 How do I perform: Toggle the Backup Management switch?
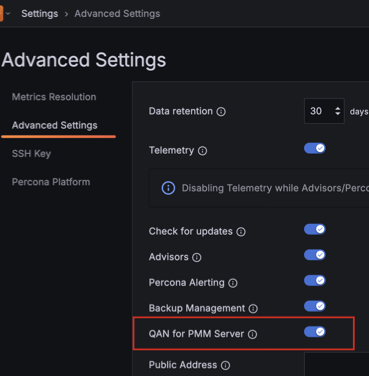click(x=315, y=306)
